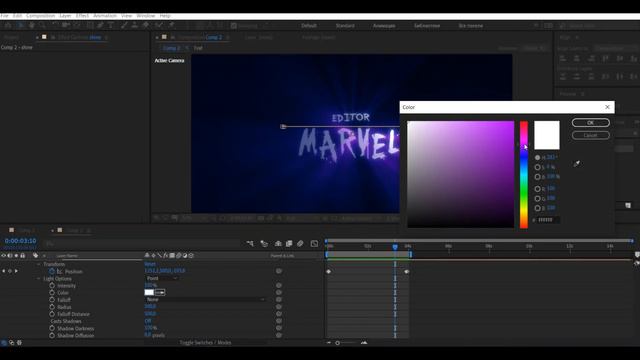Click the lock column header icon
This screenshot has height=360, width=640.
click(x=23, y=256)
